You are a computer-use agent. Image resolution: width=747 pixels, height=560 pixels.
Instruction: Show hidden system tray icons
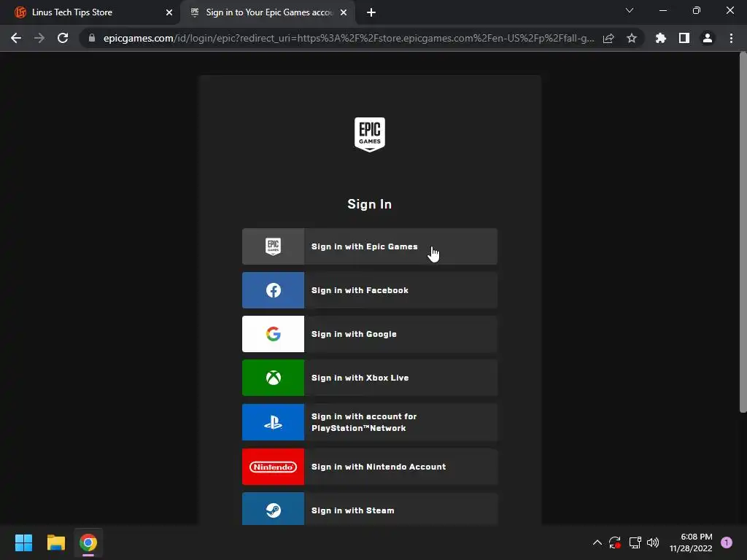(597, 542)
